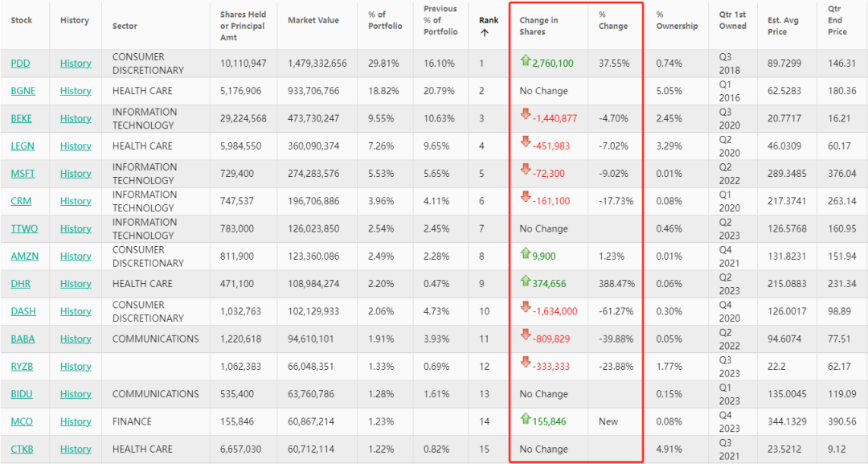The width and height of the screenshot is (868, 464).
Task: Open the MCO stock link
Action: pos(22,421)
